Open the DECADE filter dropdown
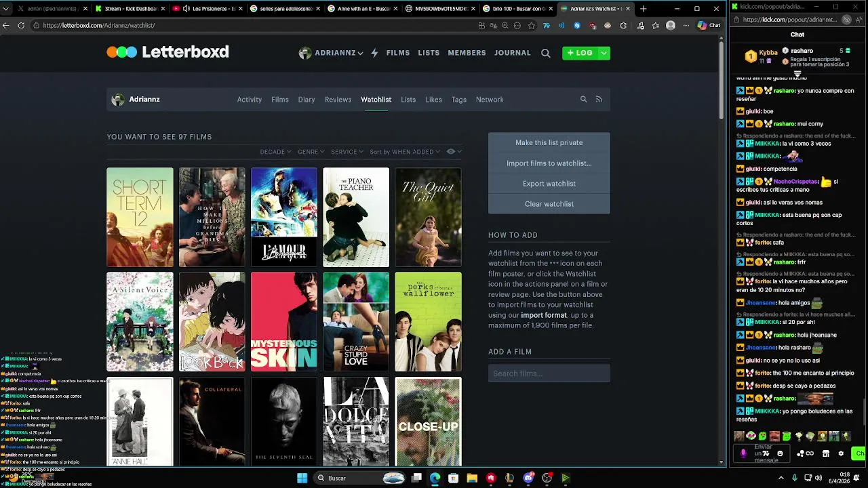The width and height of the screenshot is (868, 488). coord(275,152)
